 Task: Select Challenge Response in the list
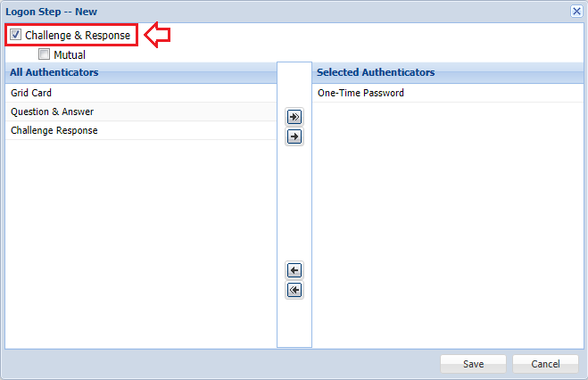tap(54, 130)
